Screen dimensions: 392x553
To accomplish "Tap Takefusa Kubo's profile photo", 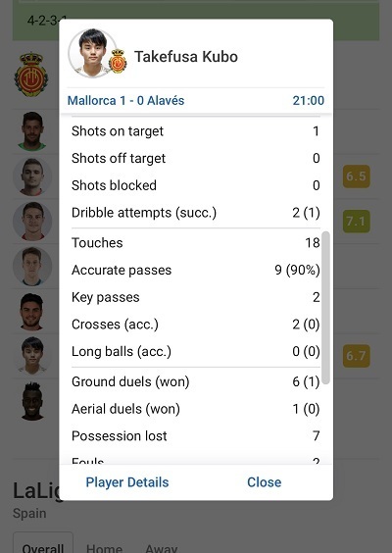I will [x=92, y=53].
